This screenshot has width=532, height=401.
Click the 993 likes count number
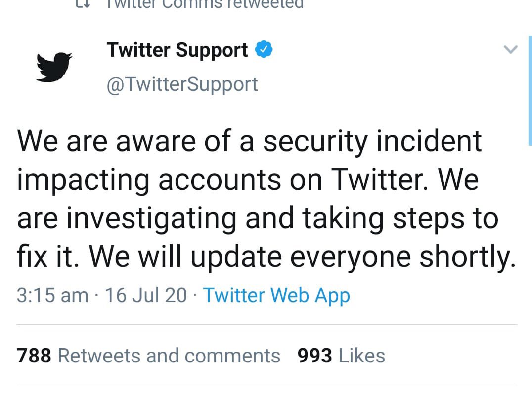pos(314,356)
